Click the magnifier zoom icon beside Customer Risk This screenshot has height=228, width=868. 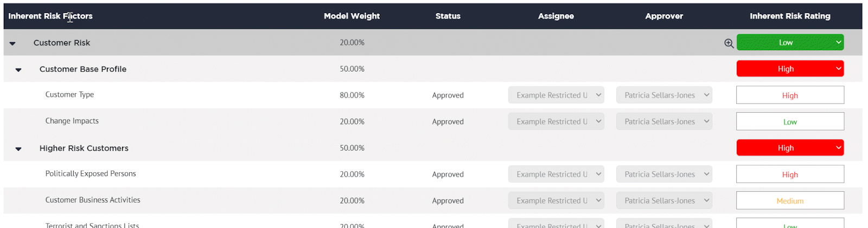pyautogui.click(x=729, y=43)
